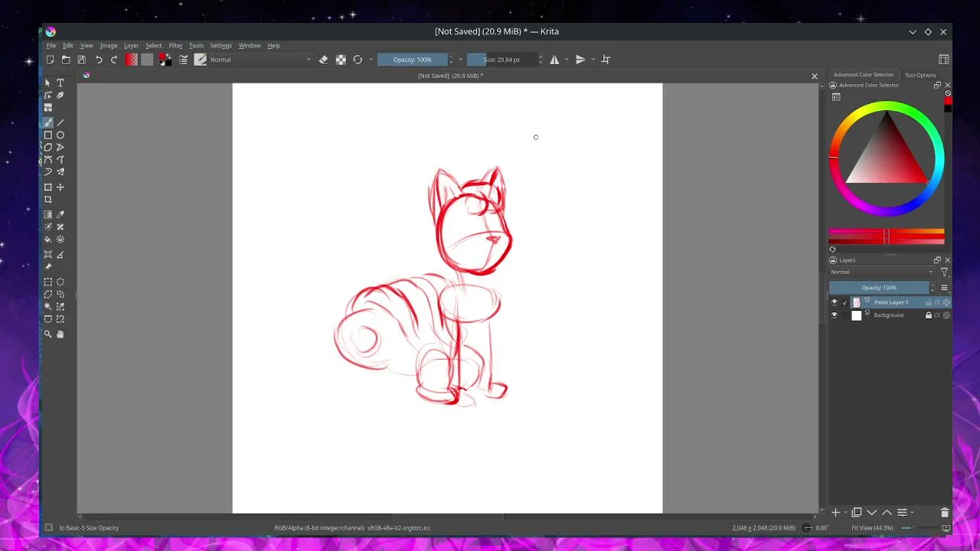Move layer up arrow button

887,513
